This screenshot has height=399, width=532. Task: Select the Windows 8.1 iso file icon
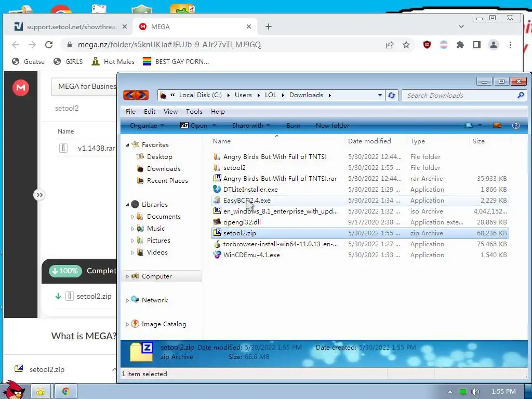tap(217, 211)
